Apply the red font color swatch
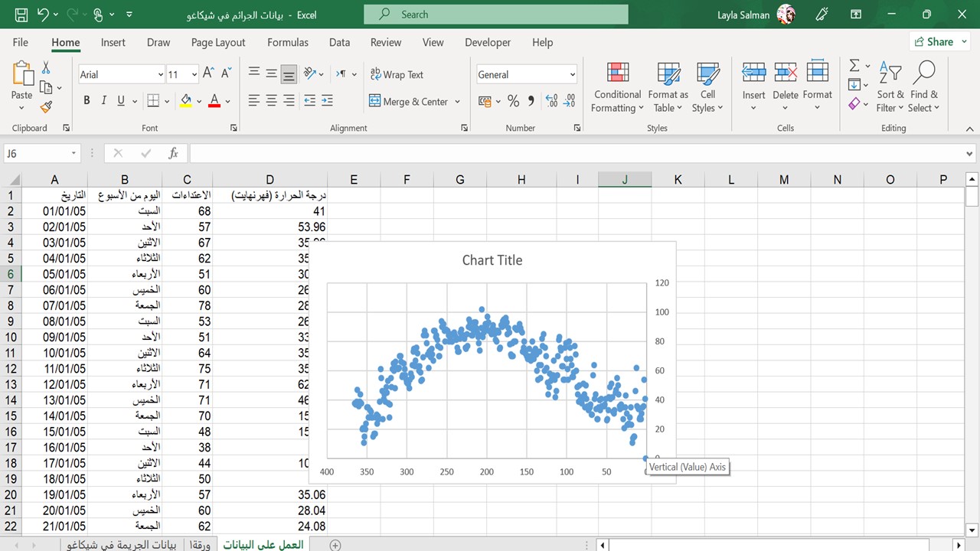 tap(214, 101)
